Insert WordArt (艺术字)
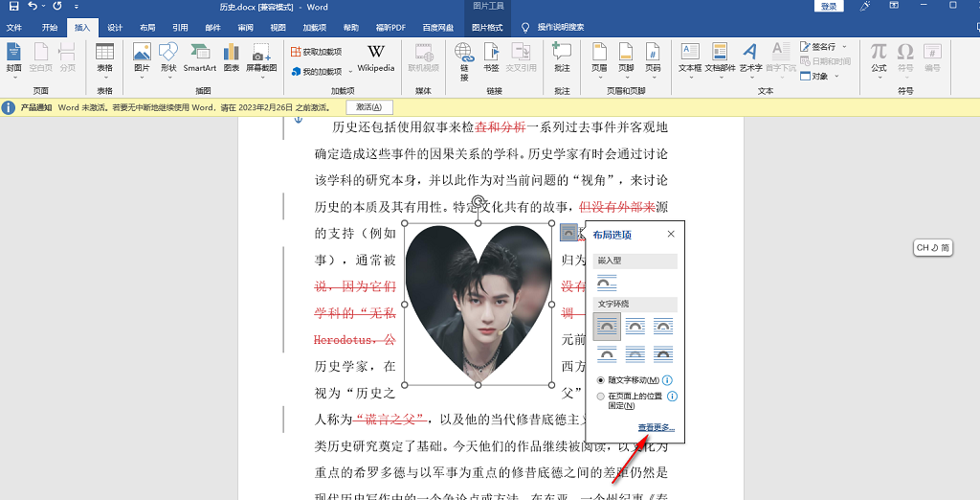 [750, 60]
